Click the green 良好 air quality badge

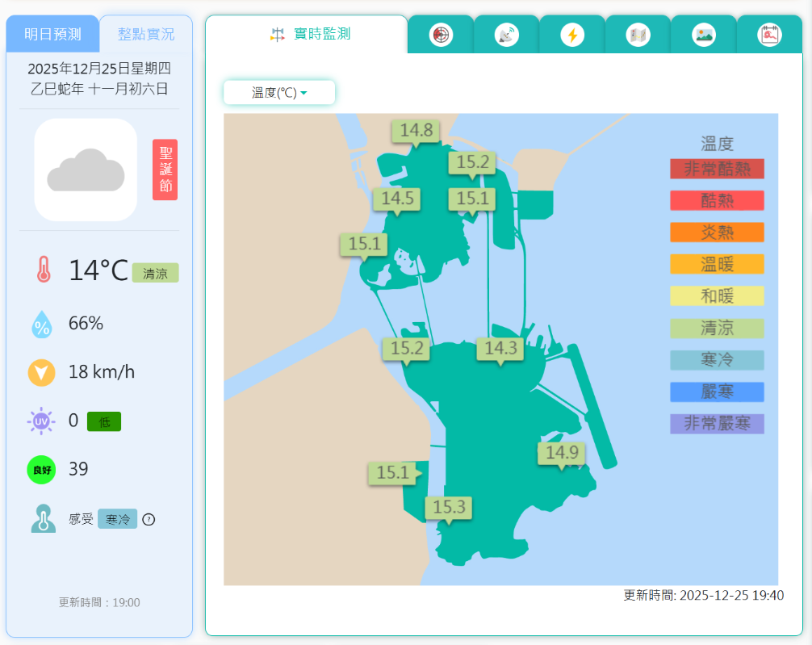[41, 469]
